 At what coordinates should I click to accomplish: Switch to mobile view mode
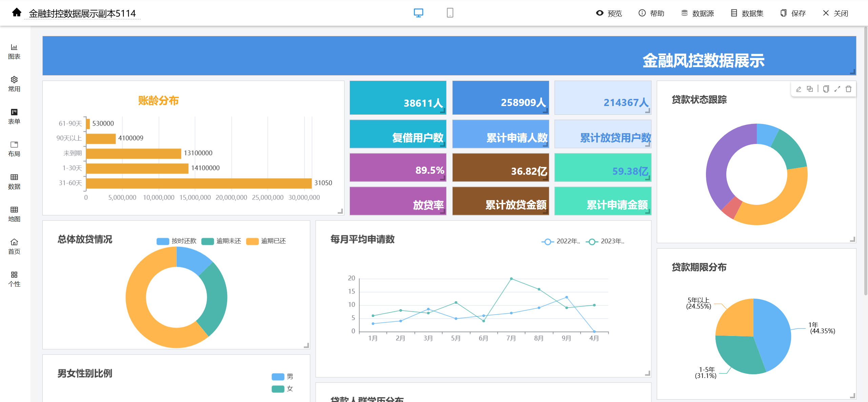pos(450,13)
